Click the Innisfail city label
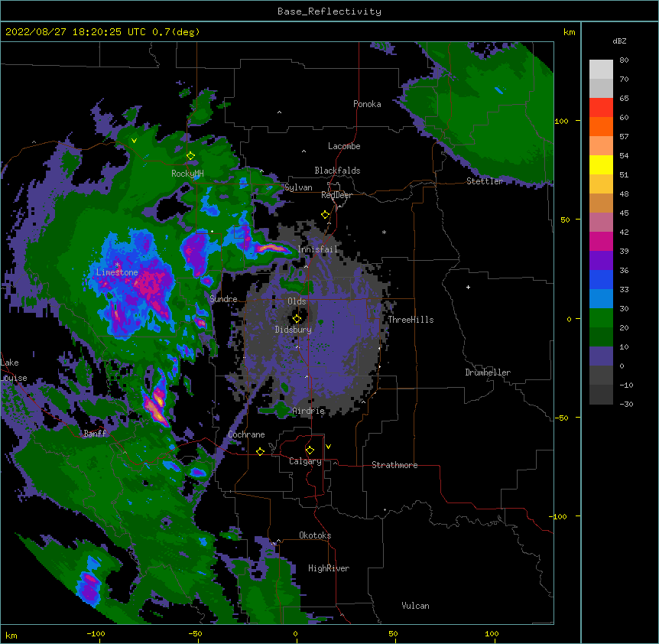 tap(317, 249)
